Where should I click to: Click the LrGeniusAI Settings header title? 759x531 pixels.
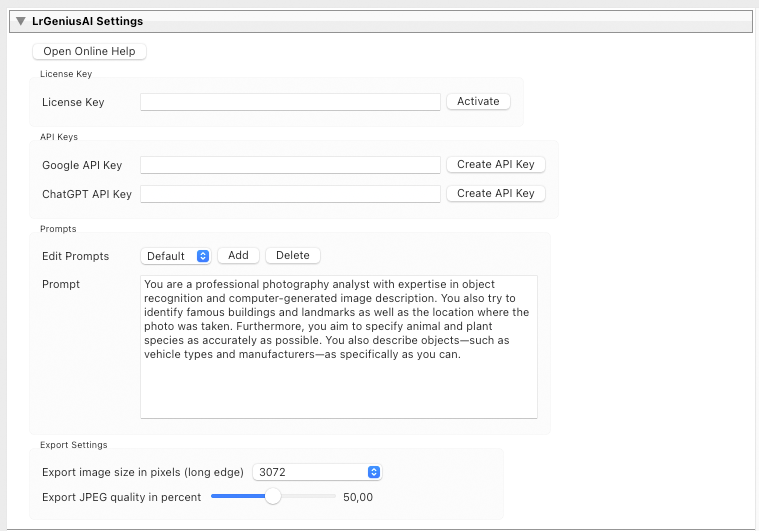[x=87, y=21]
